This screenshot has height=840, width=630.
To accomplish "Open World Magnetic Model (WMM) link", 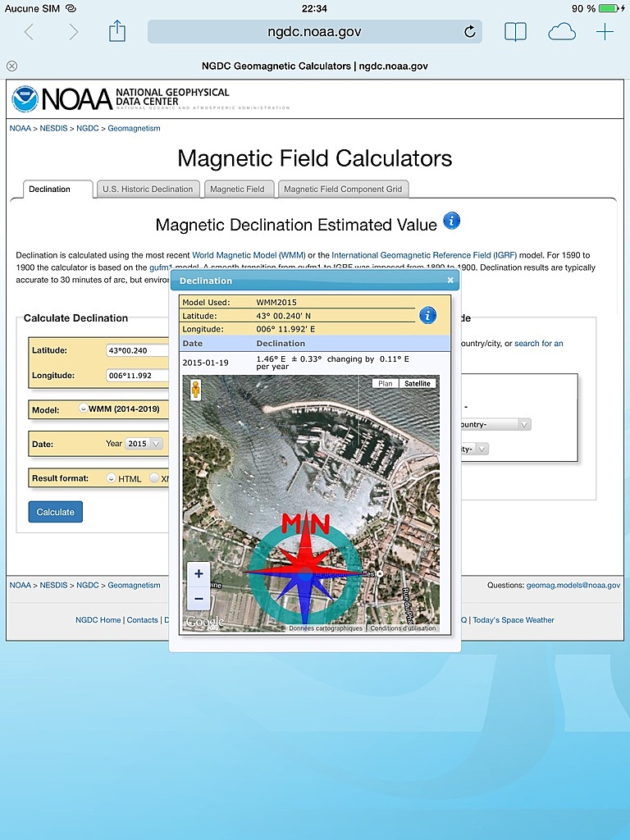I will click(x=249, y=255).
